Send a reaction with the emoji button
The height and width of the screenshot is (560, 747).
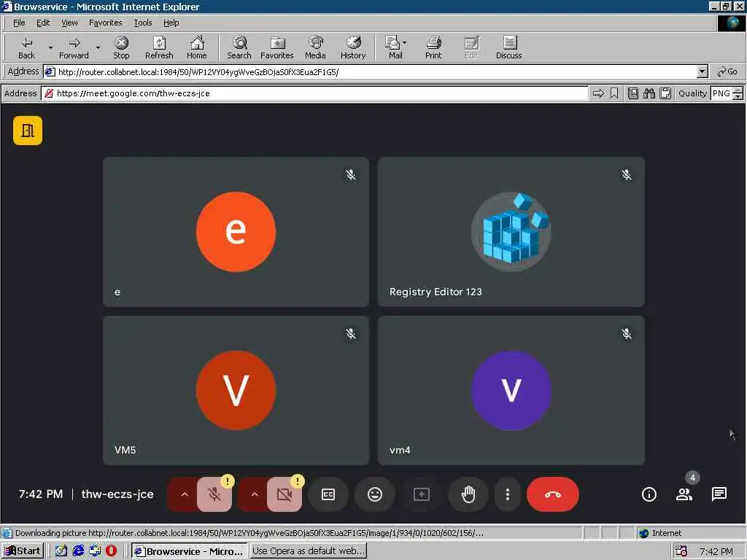click(x=375, y=494)
